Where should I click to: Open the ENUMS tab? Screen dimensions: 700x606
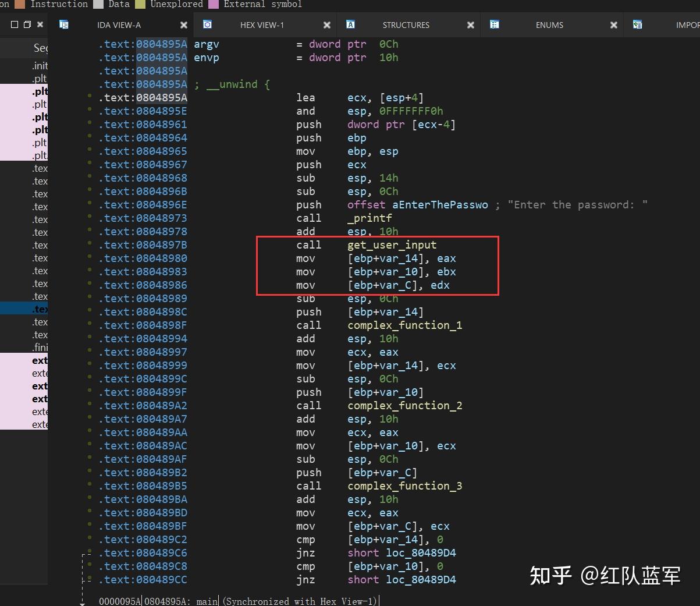click(x=549, y=25)
